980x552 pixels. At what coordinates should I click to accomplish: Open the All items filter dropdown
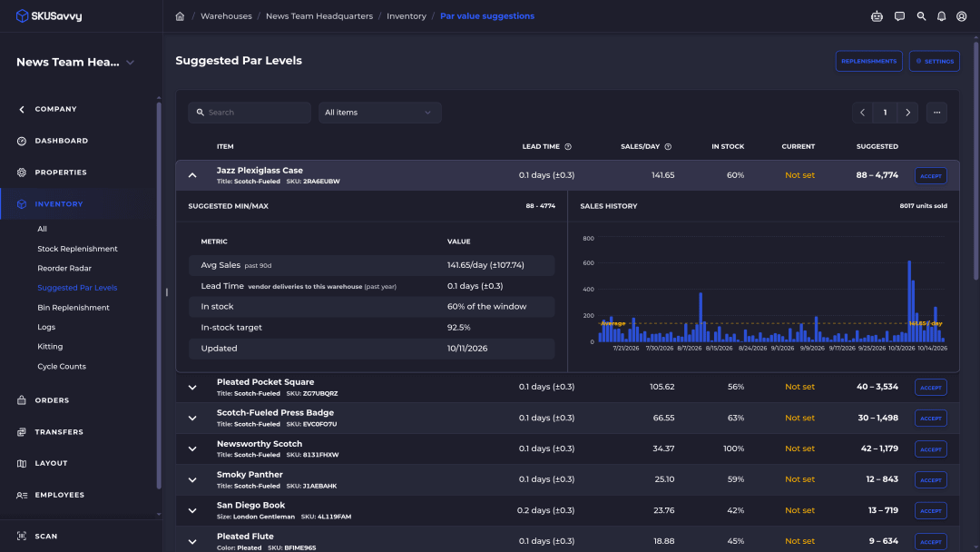coord(380,113)
